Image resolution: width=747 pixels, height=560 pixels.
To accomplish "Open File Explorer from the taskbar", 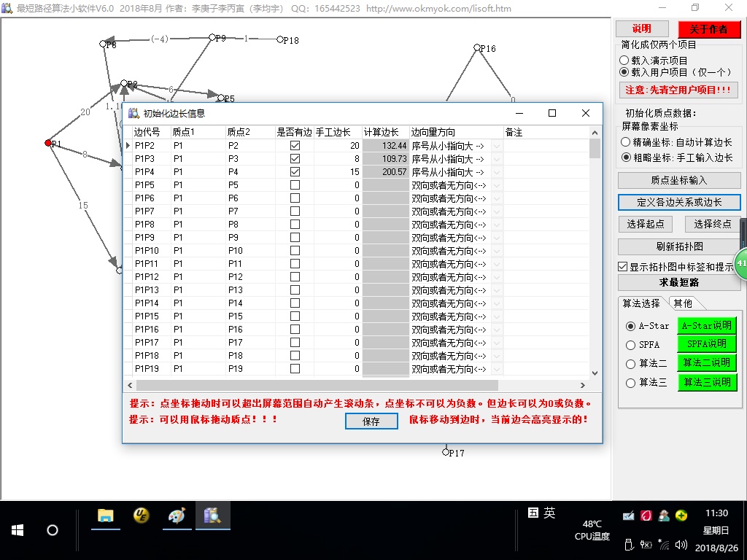I will (106, 516).
